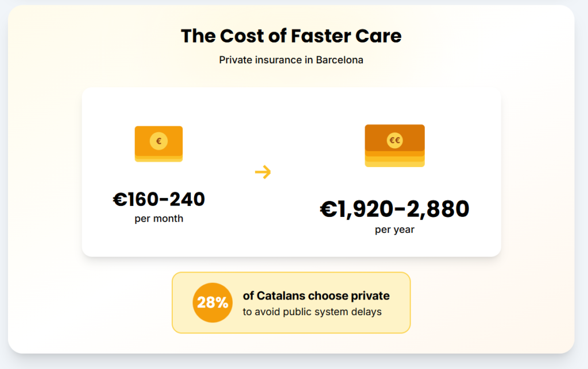Click the orange 28% circle badge
Screen dimensions: 588x369
click(x=212, y=302)
